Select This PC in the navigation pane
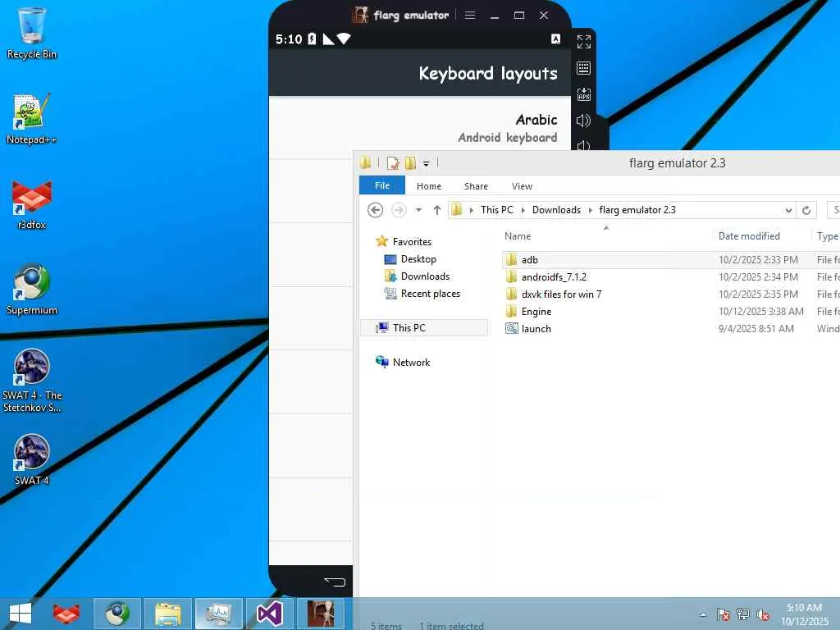 (x=424, y=328)
